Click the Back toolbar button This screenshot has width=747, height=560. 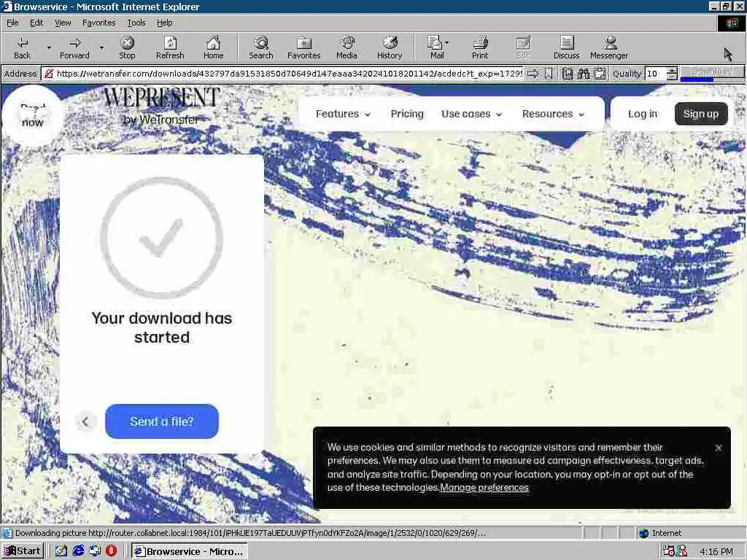[x=23, y=47]
